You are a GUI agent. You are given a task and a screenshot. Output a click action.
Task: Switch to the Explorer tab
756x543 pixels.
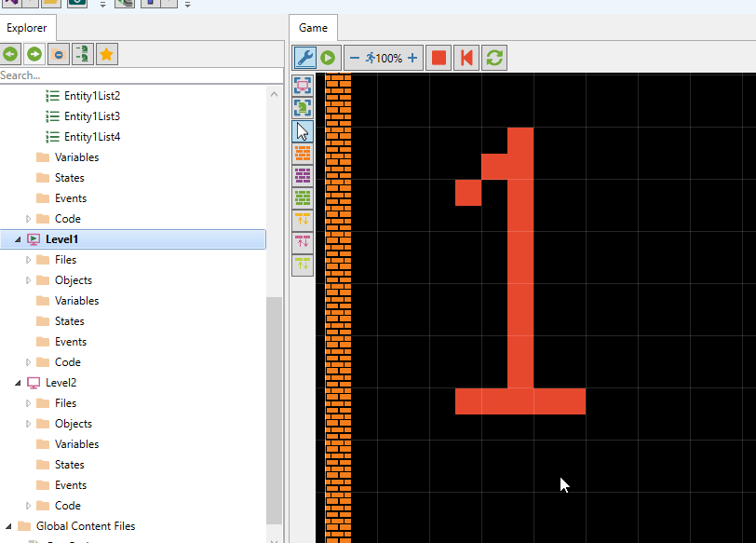point(27,28)
